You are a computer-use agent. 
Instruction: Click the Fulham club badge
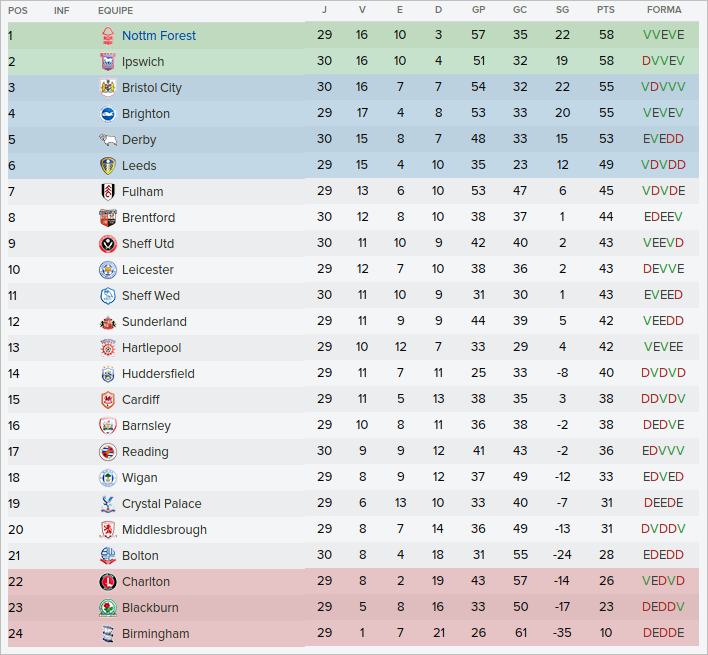tap(107, 192)
